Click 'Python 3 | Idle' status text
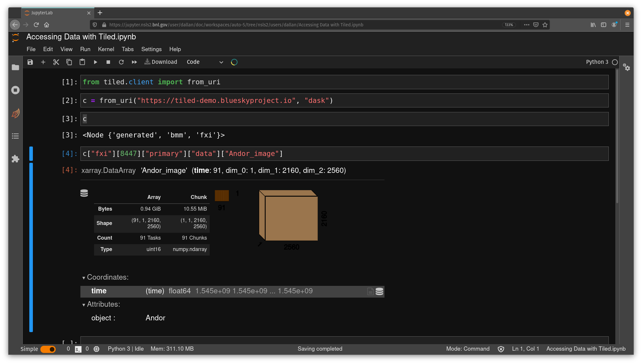The width and height of the screenshot is (642, 364). [x=126, y=349]
